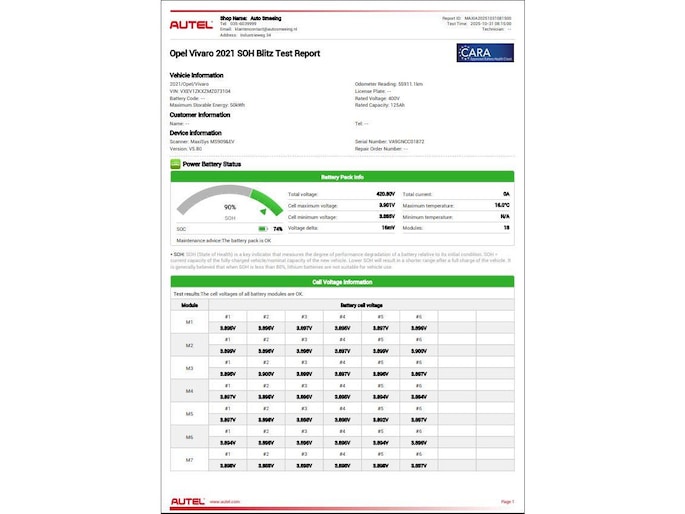
Task: Click the shop email address in header
Action: click(260, 28)
